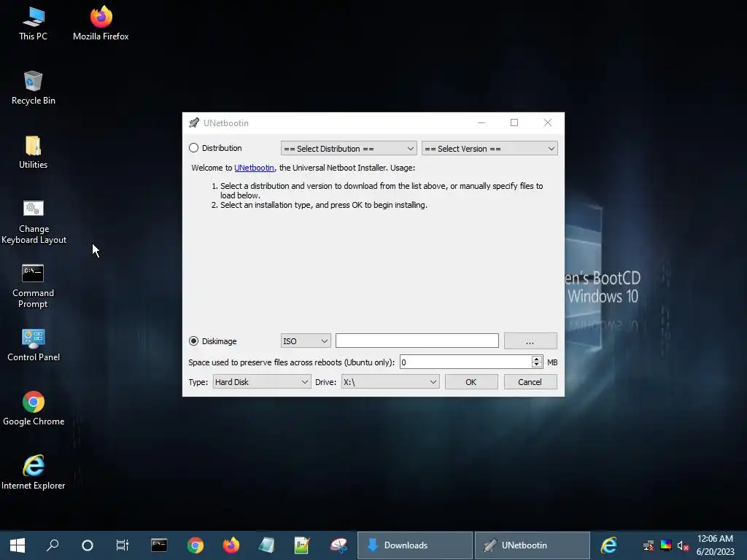Open the Recycle Bin
747x560 pixels.
pos(34,87)
